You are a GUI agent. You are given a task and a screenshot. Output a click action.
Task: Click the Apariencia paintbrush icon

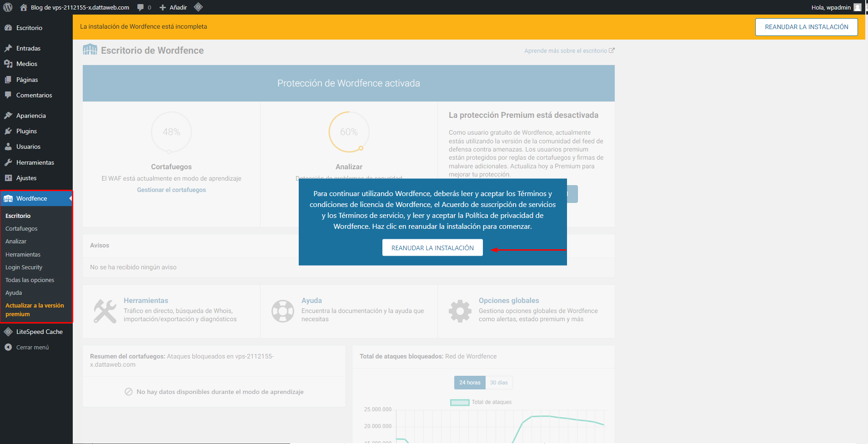point(8,116)
